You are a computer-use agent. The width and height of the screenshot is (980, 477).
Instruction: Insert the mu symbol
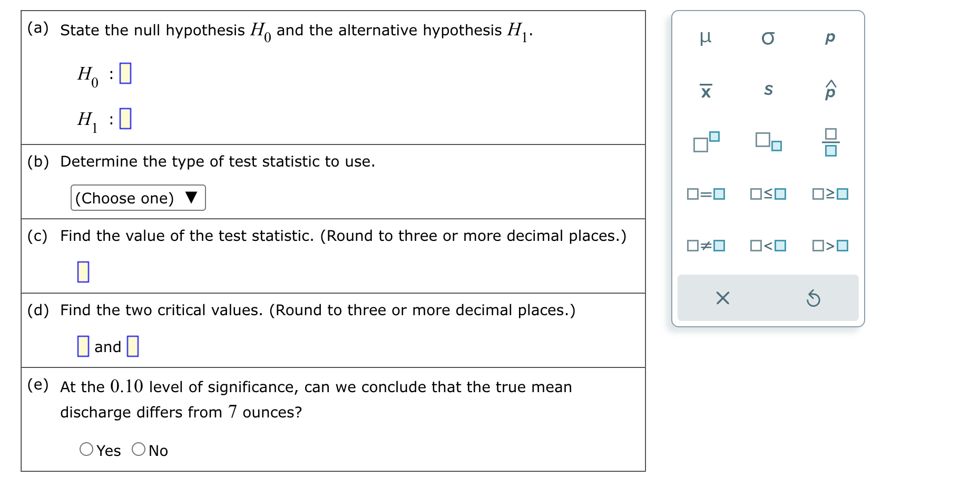(705, 38)
